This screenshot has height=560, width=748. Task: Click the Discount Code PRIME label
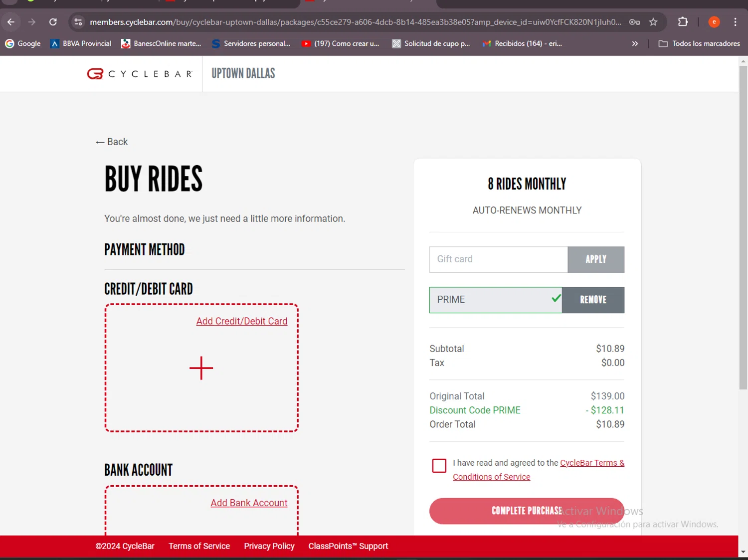pyautogui.click(x=475, y=410)
